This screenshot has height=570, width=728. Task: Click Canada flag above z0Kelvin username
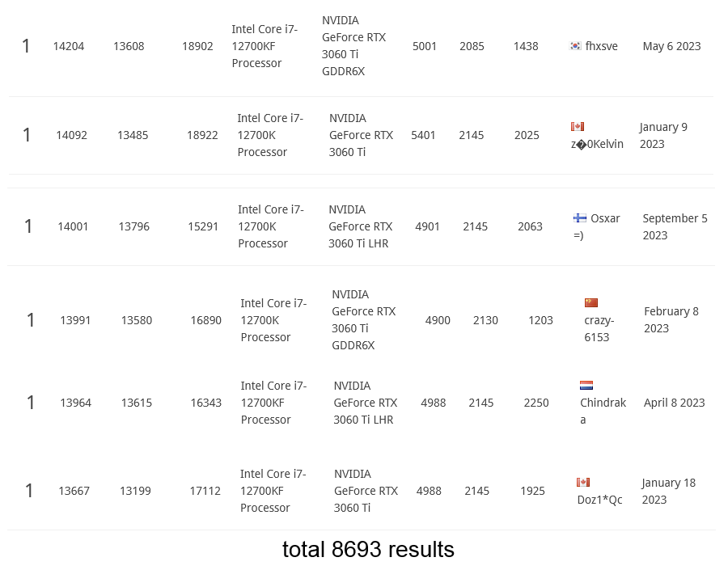(x=578, y=126)
